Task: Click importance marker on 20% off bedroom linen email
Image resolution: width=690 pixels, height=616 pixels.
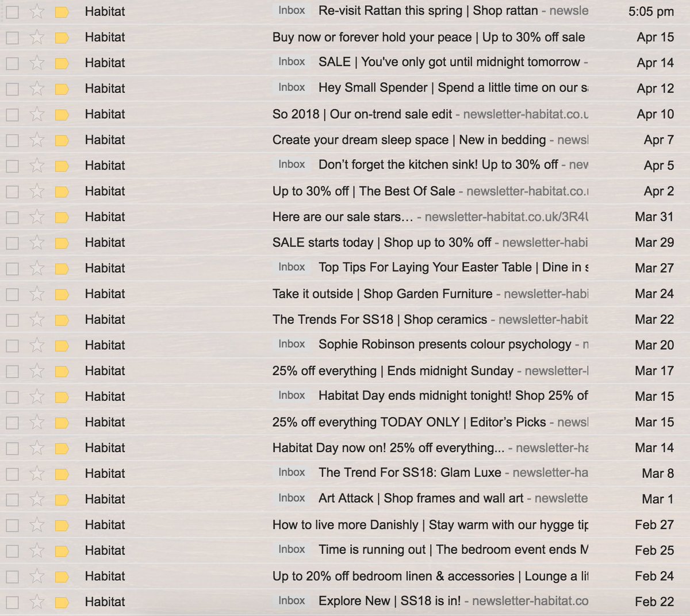Action: tap(62, 577)
